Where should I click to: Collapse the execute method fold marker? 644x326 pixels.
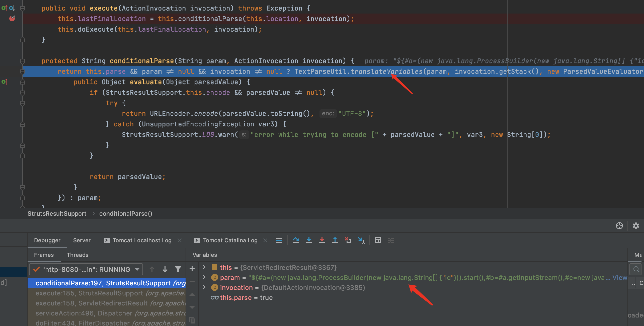[x=22, y=9]
